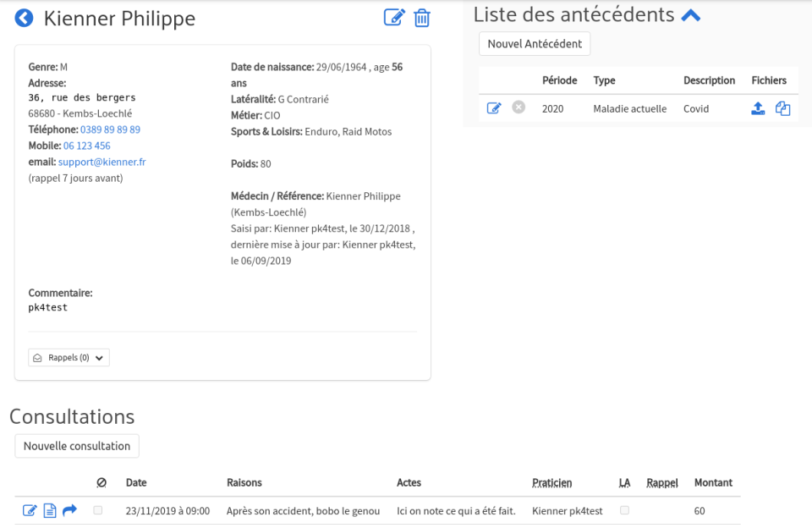Remove the Covid antecedent via the X icon
This screenshot has height=528, width=812.
[x=518, y=107]
